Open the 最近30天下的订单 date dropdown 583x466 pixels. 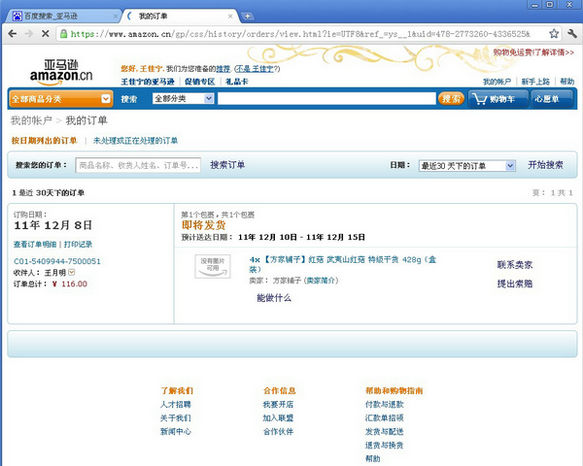(x=467, y=165)
